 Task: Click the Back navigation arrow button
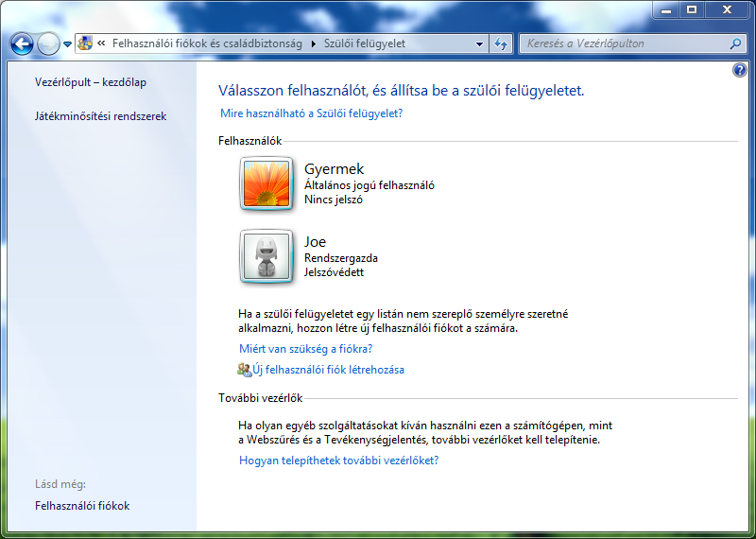click(x=22, y=43)
